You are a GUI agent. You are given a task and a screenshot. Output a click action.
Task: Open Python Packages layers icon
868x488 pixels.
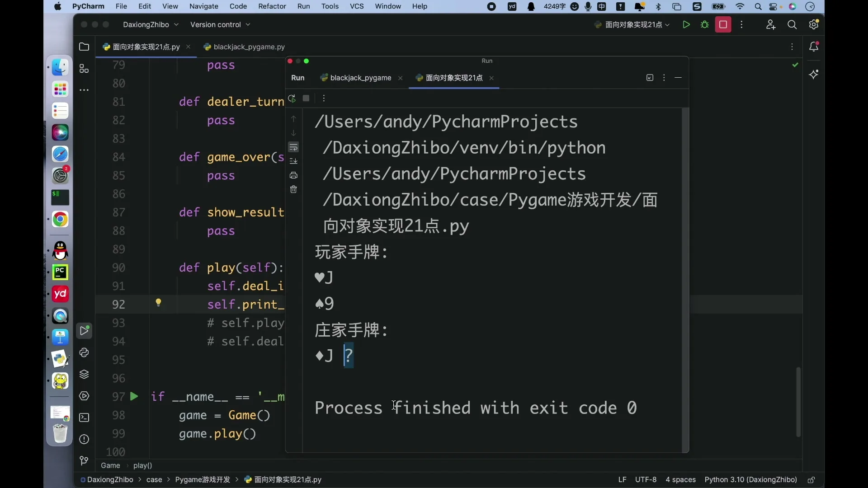click(84, 375)
